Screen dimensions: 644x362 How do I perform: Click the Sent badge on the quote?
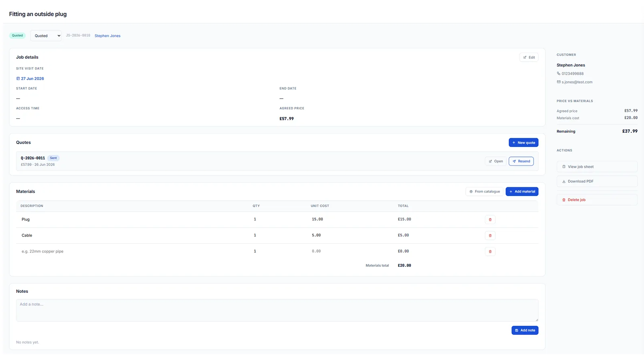[54, 158]
